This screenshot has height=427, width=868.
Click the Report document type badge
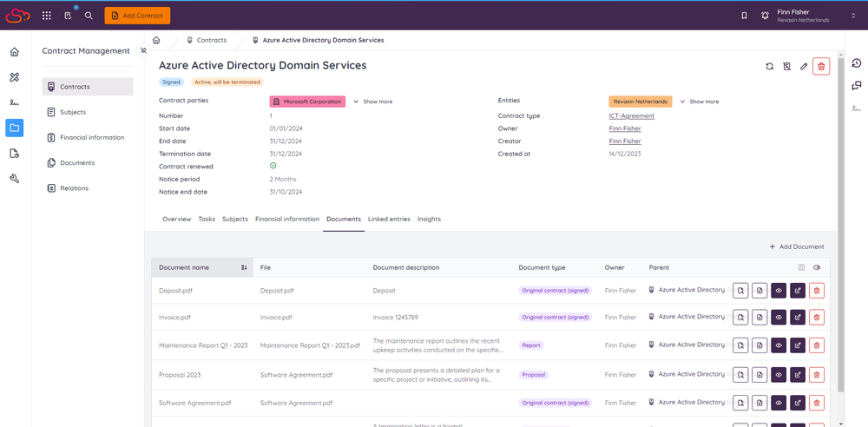[x=531, y=345]
